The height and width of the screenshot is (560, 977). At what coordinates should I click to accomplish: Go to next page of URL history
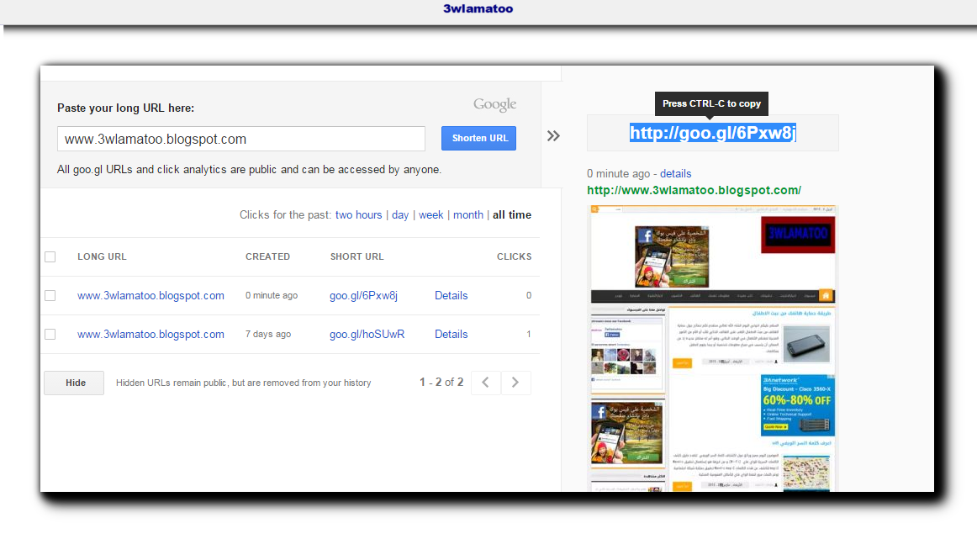pos(515,383)
